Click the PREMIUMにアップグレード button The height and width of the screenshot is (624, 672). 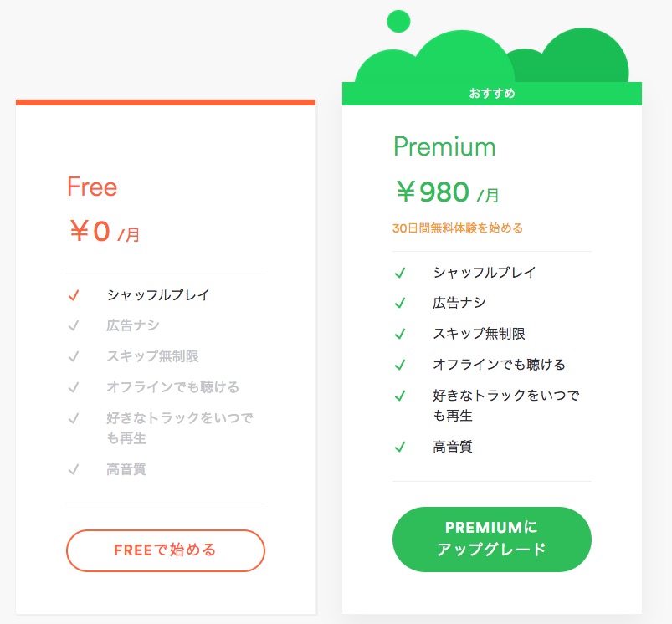(491, 540)
